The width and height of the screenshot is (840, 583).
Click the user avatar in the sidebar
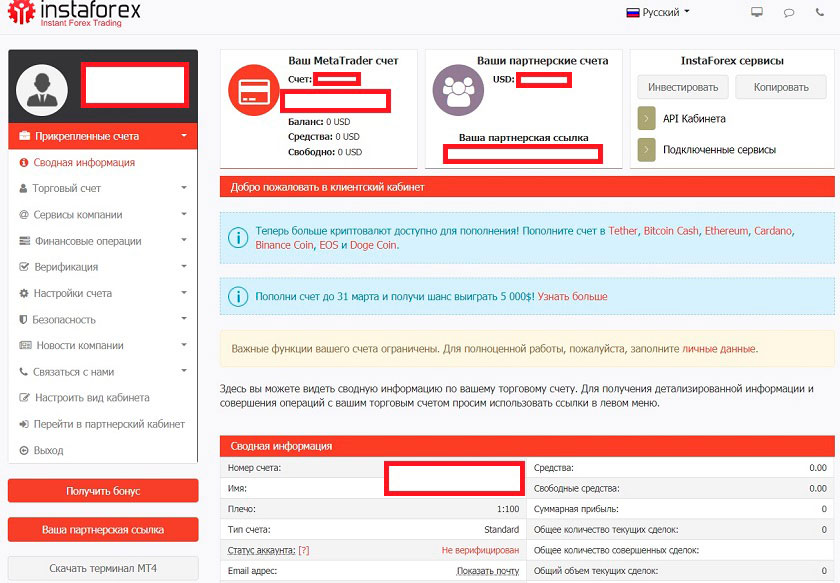[x=42, y=89]
